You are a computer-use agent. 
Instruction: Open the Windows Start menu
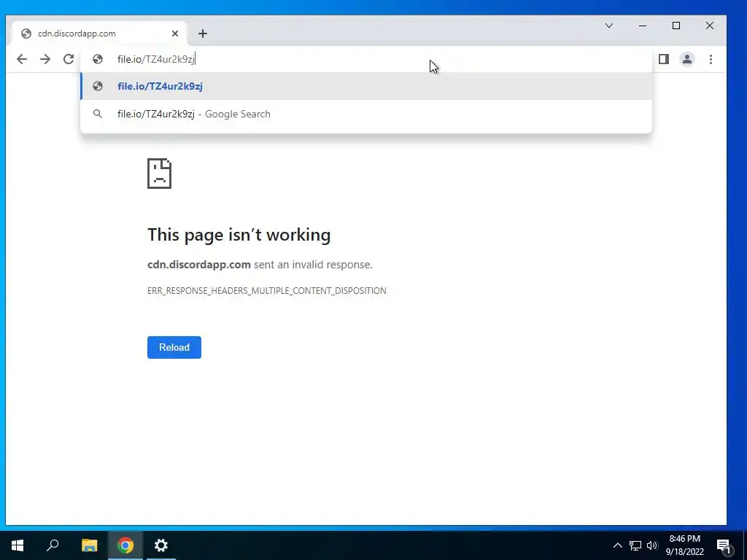(x=18, y=545)
